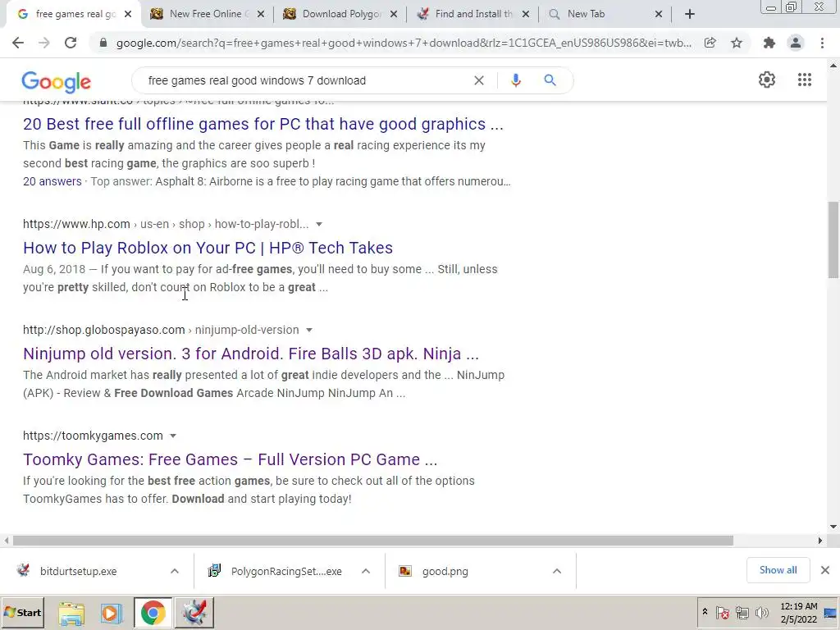840x630 pixels.
Task: Go back to previous page
Action: tap(18, 43)
